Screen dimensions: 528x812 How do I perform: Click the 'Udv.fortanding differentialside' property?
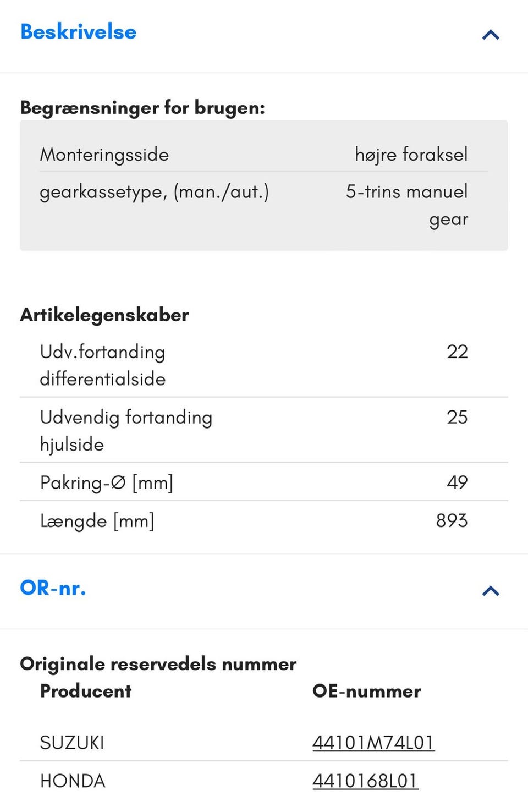point(103,365)
